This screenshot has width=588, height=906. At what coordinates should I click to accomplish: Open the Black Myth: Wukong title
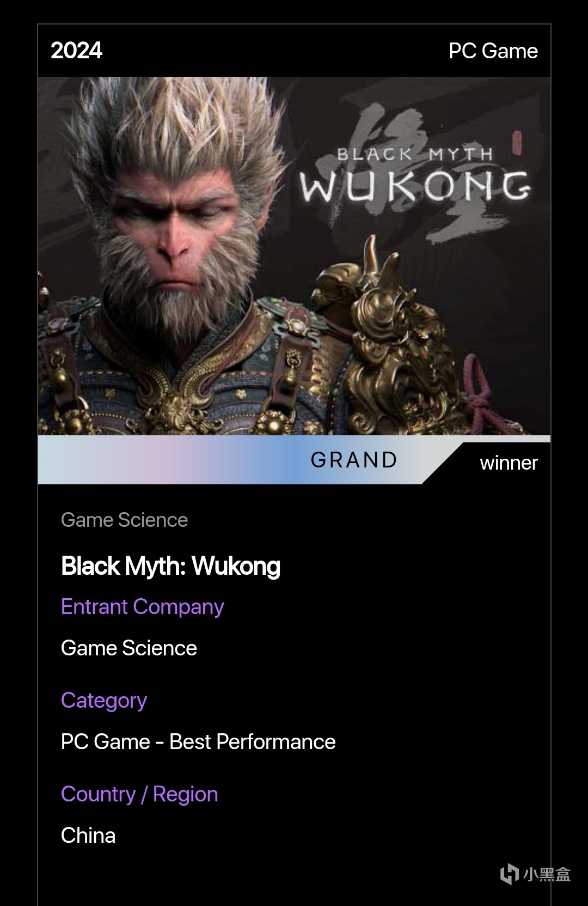(x=170, y=566)
